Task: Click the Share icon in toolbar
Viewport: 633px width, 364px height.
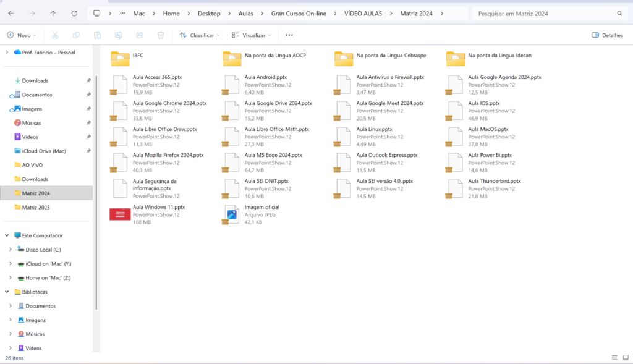Action: 140,35
